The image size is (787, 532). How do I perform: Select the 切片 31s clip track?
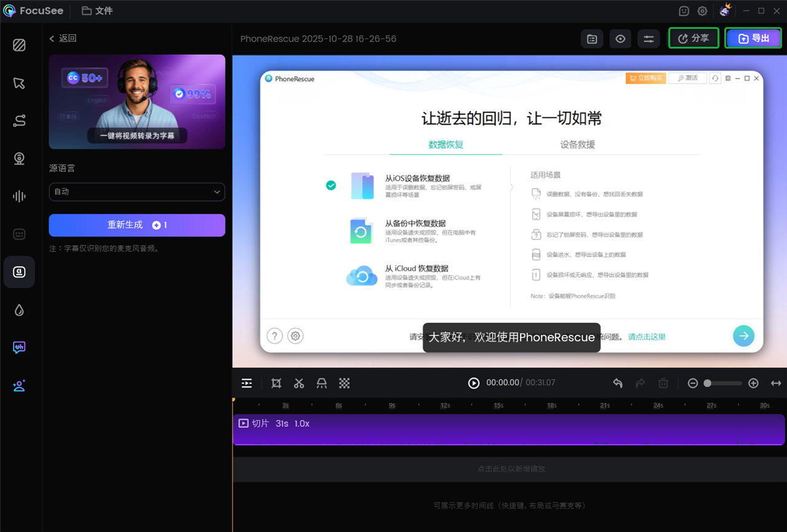(509, 429)
